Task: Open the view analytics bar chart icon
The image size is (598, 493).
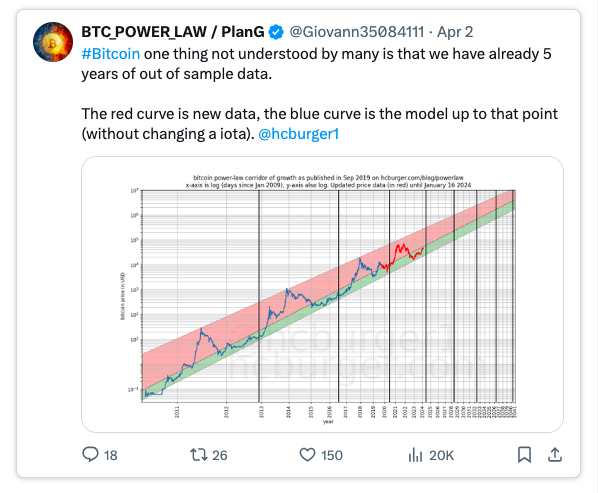Action: 415,455
